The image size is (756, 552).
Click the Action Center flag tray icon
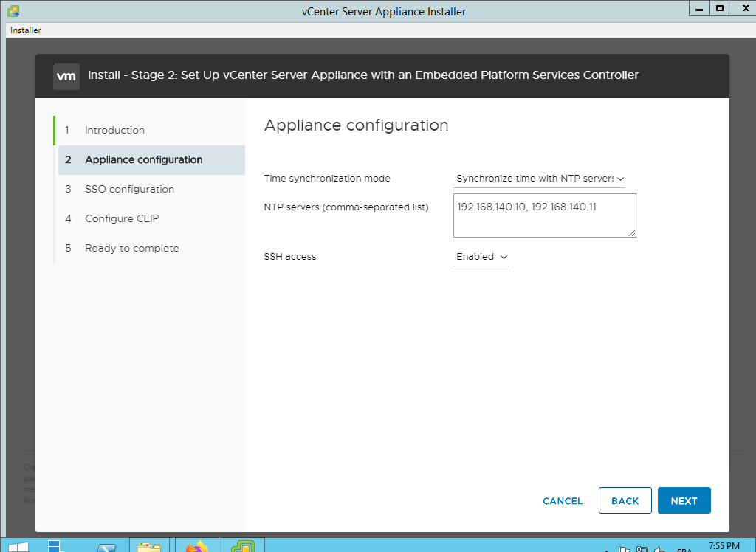625,549
